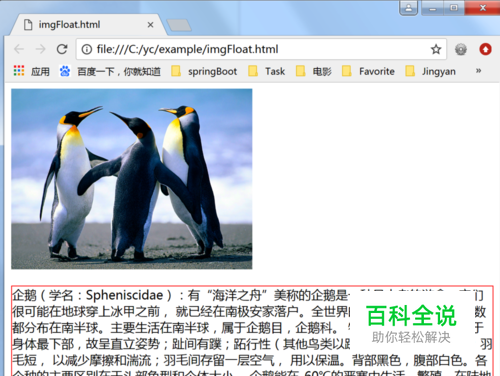Show hidden bookmarks with the chevron

click(478, 71)
